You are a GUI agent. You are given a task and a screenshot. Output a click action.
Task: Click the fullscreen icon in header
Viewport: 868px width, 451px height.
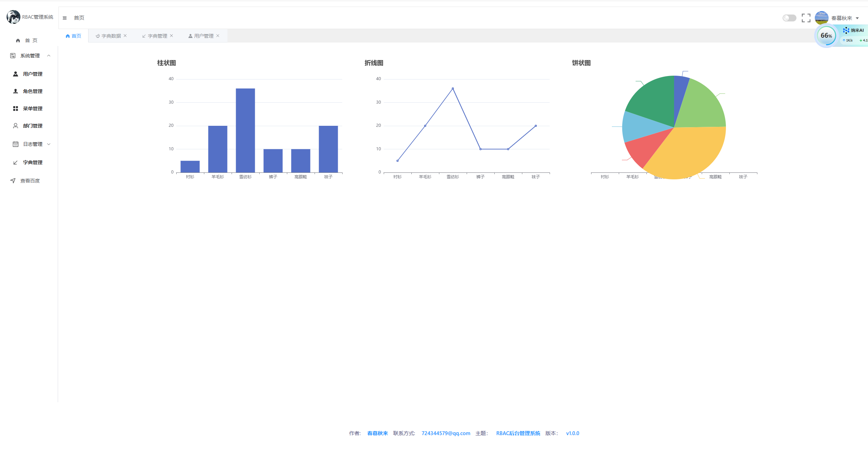point(806,18)
